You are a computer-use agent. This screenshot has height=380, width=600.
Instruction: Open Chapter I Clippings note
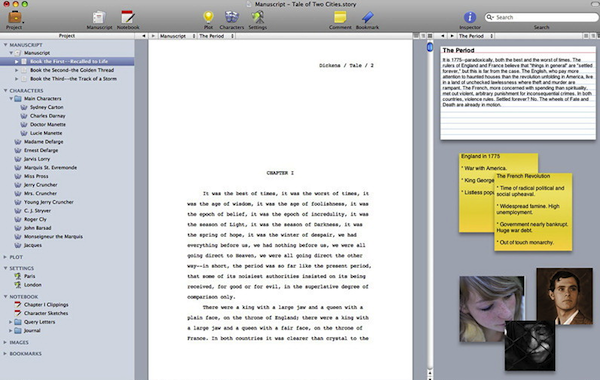pos(46,305)
